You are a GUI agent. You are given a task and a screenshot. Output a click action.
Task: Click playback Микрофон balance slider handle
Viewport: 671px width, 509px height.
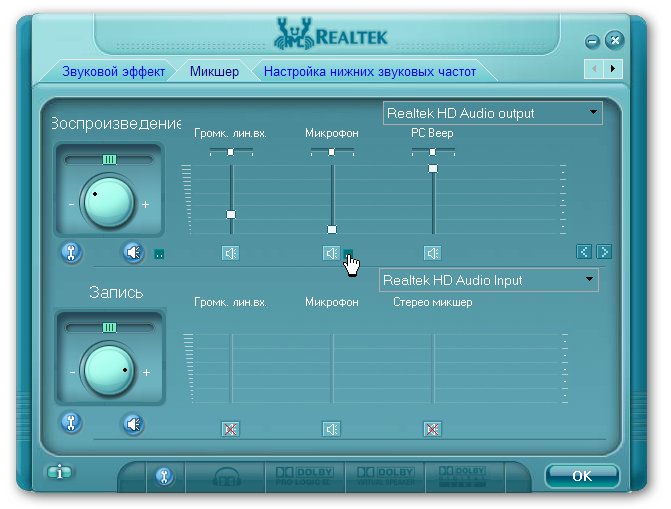332,152
